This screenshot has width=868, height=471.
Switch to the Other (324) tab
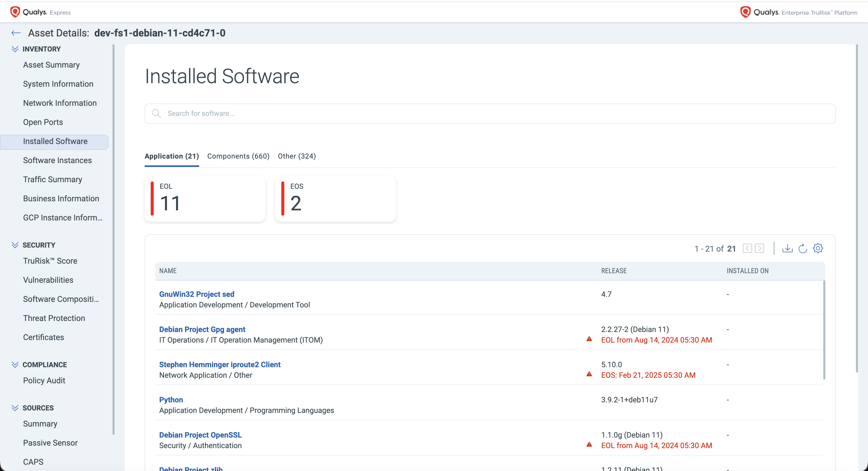tap(297, 156)
